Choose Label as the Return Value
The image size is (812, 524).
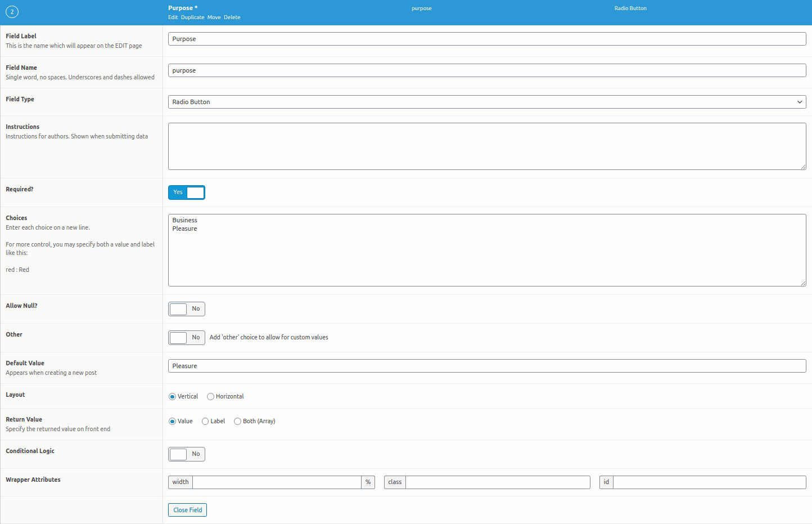[x=205, y=421]
